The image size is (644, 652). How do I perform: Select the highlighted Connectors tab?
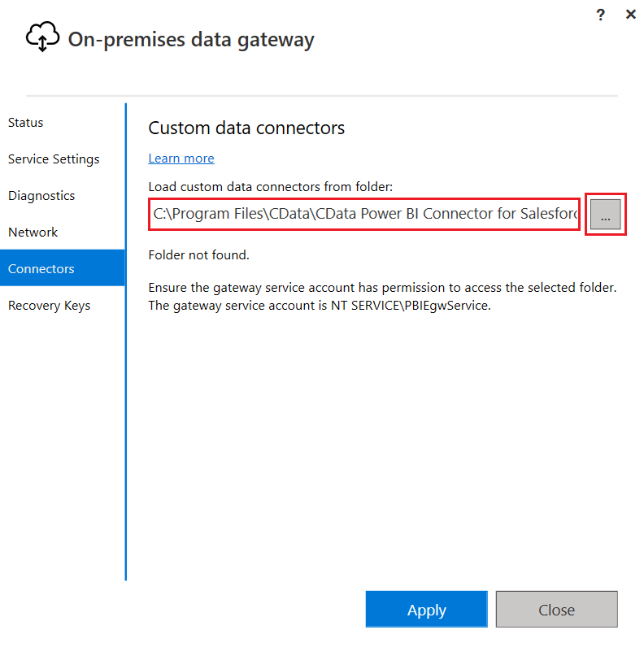point(41,269)
